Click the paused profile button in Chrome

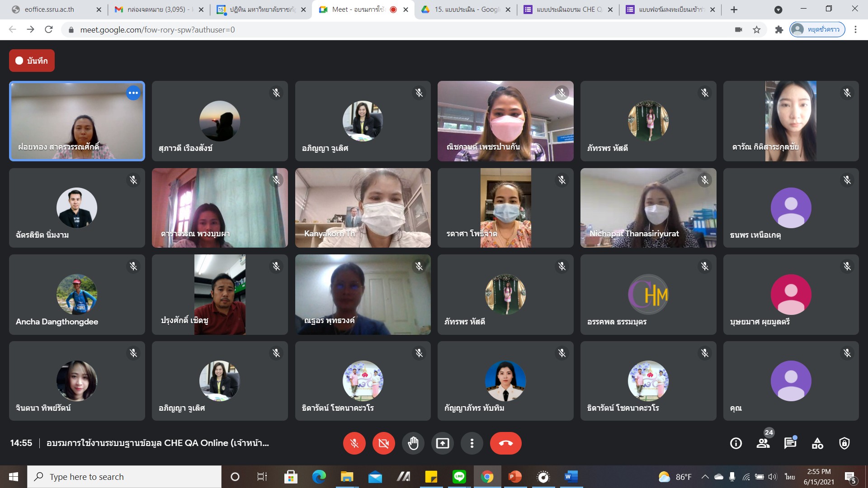click(x=817, y=29)
